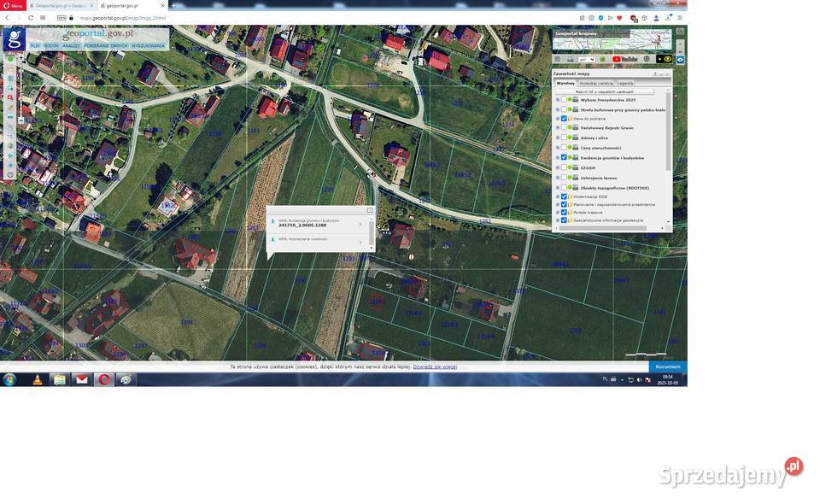The height and width of the screenshot is (504, 820).
Task: Click the Opera icon in taskbar
Action: (103, 379)
